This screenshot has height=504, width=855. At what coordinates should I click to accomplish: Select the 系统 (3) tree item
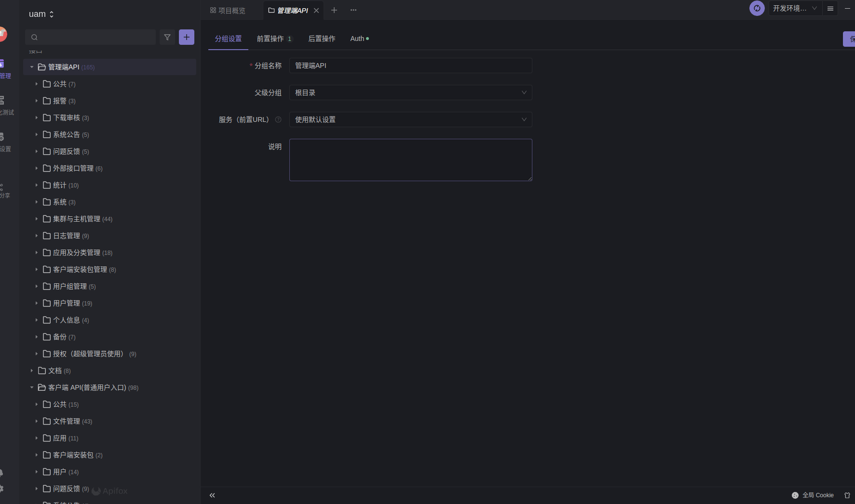click(109, 202)
